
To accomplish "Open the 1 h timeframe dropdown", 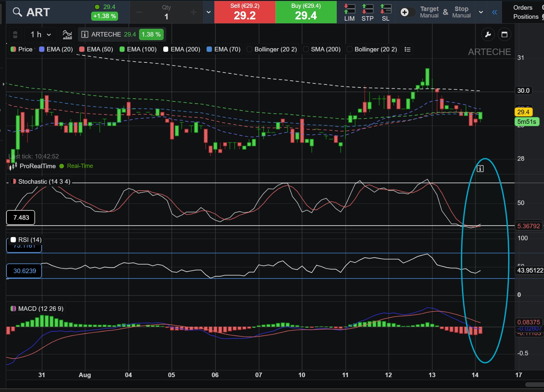I will click(x=41, y=35).
